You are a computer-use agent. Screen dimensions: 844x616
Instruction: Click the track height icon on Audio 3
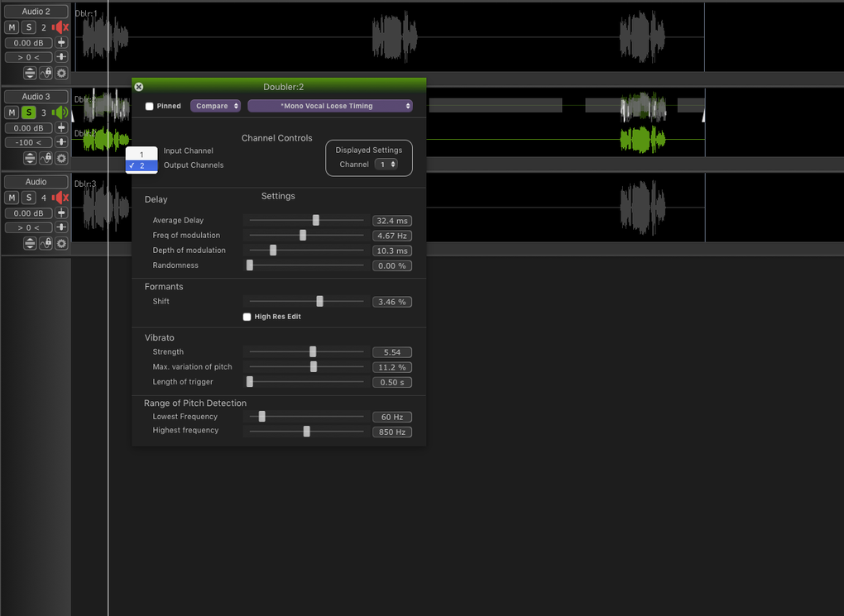(x=30, y=158)
